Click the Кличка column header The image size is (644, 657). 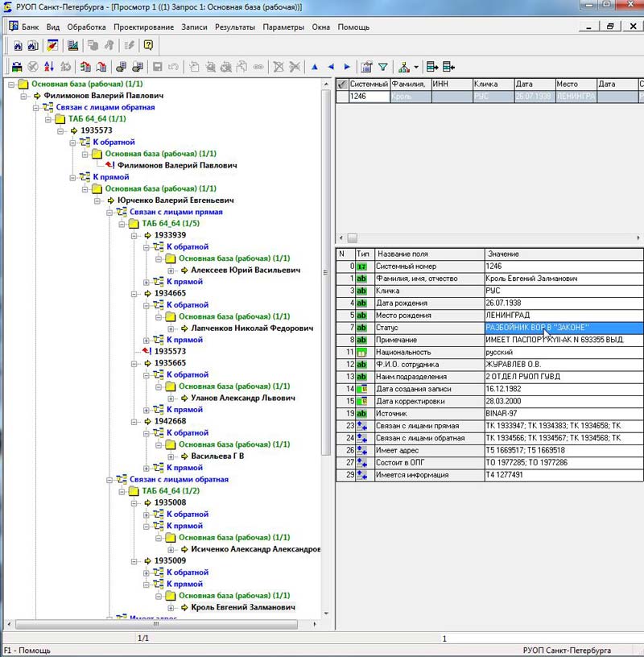[492, 84]
